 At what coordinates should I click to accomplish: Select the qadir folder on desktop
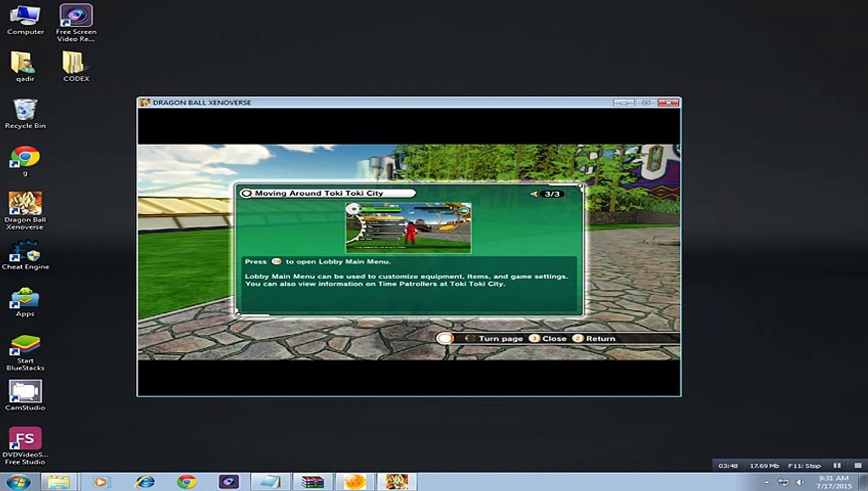pos(25,66)
